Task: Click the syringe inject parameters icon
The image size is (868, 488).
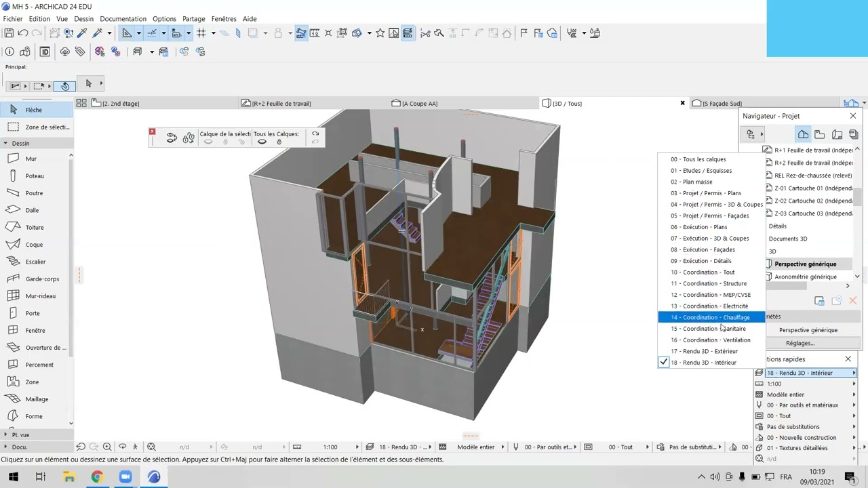Action: [x=98, y=33]
